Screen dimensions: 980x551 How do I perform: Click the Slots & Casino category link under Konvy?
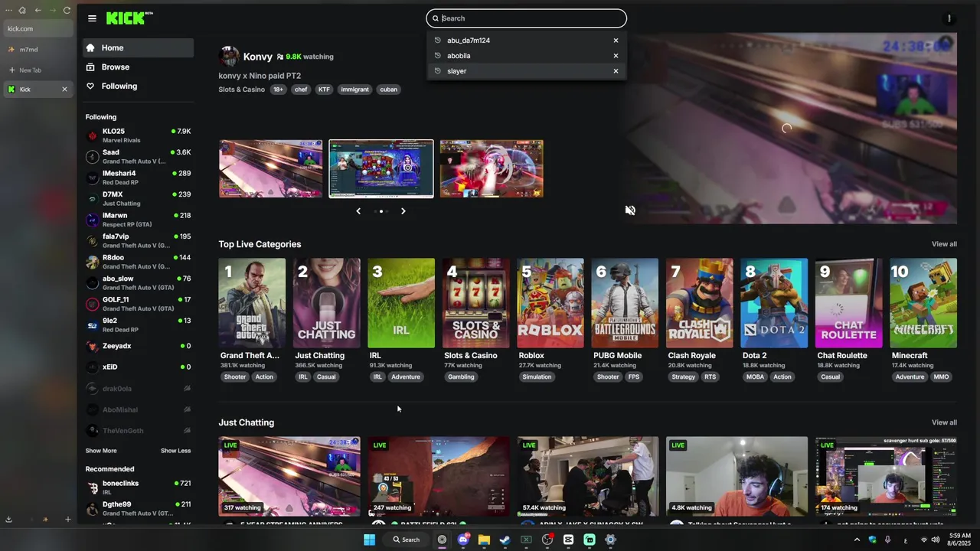[241, 90]
